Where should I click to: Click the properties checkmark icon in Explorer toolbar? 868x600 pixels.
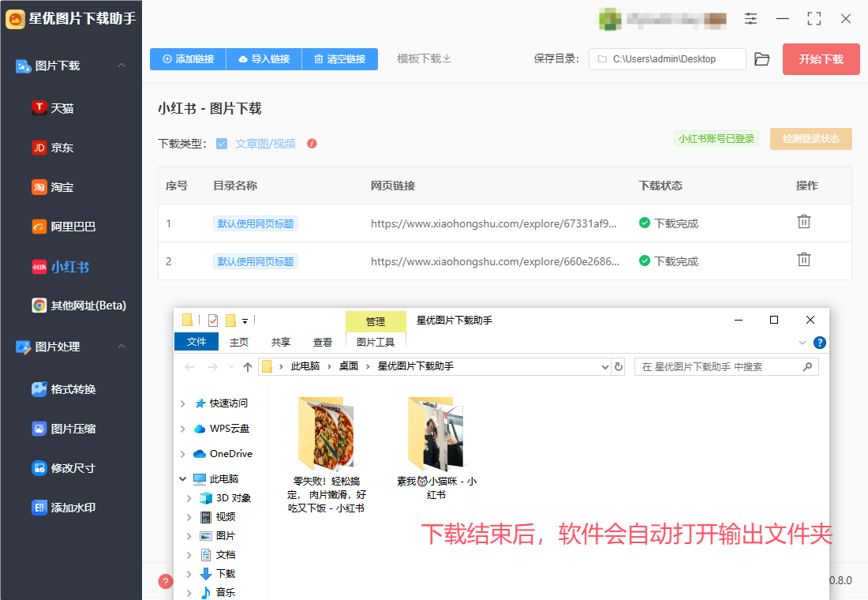pos(213,321)
